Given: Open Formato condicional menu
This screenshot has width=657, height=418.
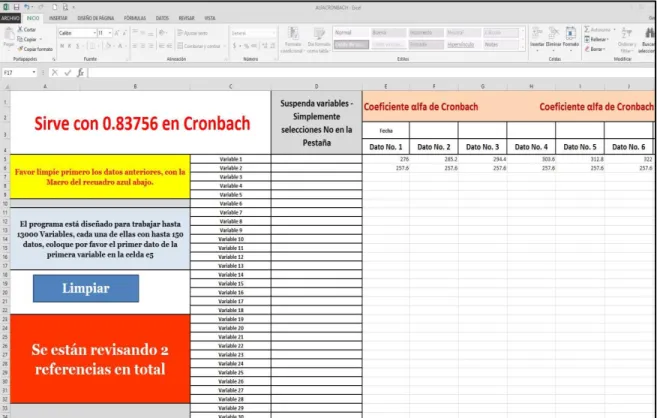Looking at the screenshot, I should pyautogui.click(x=293, y=40).
